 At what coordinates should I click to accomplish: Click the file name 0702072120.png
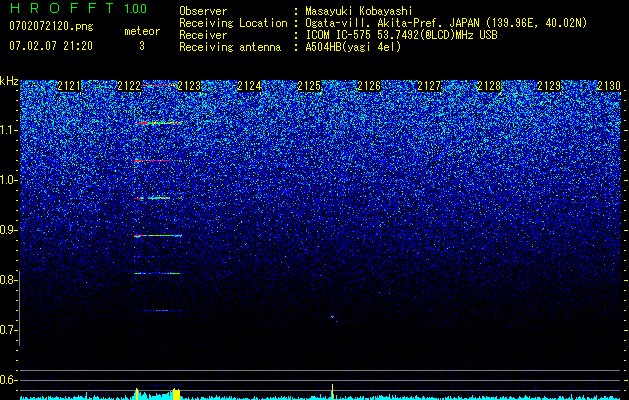point(51,26)
